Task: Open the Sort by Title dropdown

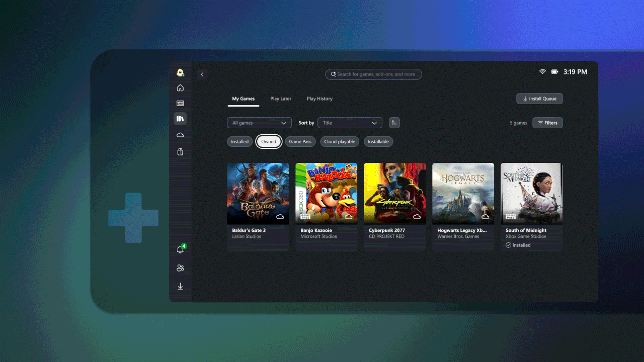Action: (x=350, y=123)
